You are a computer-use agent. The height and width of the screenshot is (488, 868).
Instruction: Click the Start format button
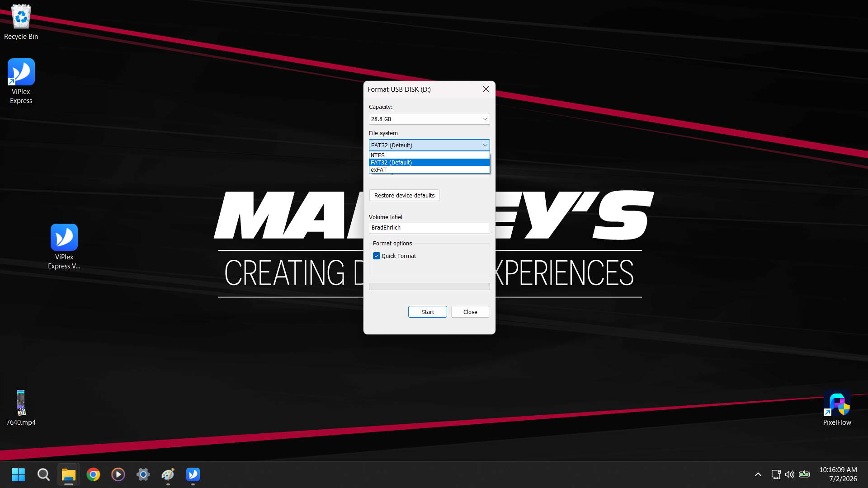point(427,312)
